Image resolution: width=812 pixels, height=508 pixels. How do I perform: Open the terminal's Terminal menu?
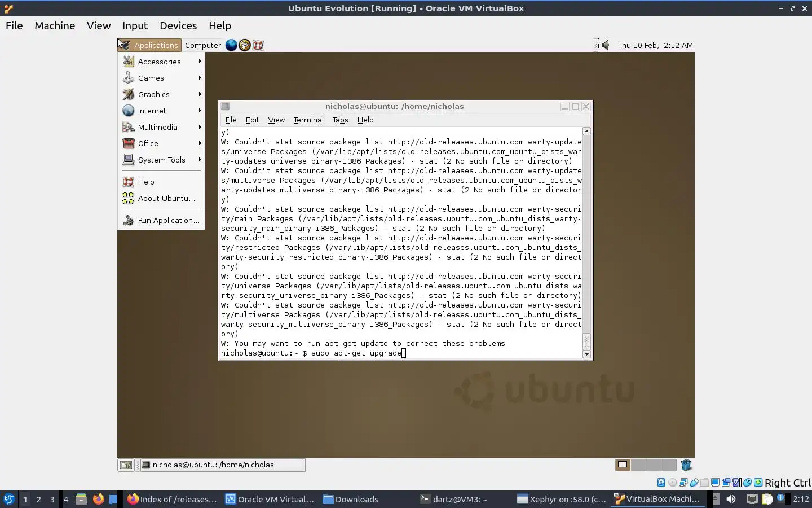point(308,120)
